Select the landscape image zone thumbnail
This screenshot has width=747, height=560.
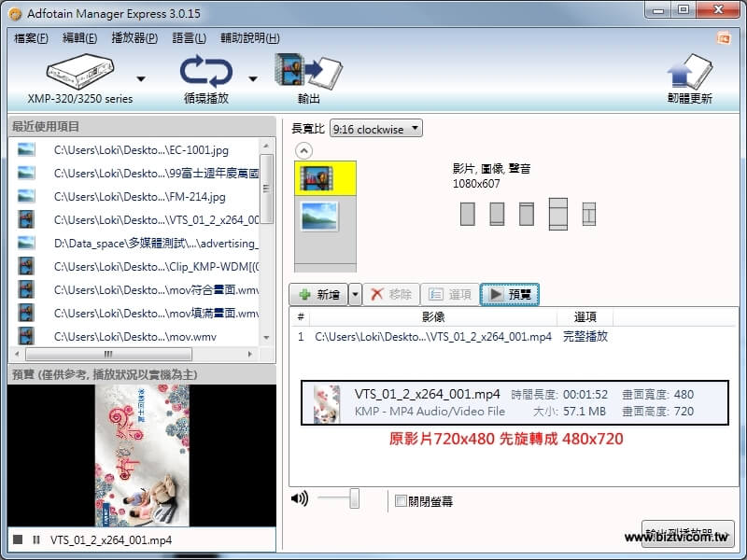(318, 217)
